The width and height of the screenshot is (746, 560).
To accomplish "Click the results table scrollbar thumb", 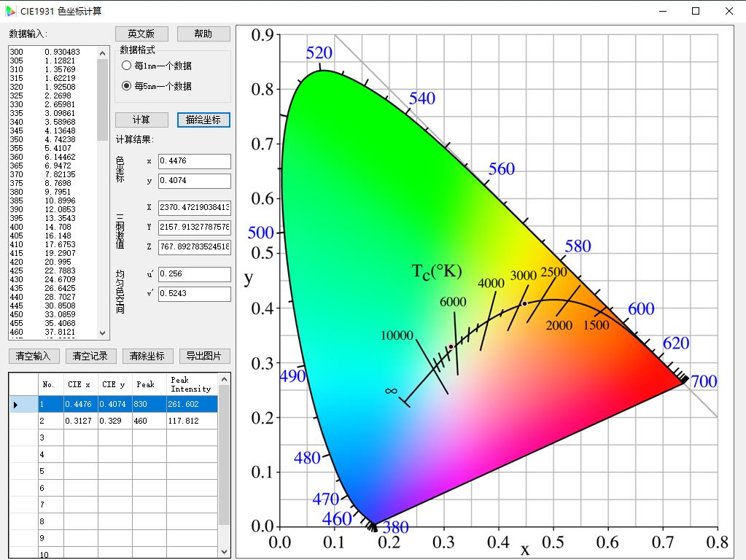I will click(x=224, y=455).
